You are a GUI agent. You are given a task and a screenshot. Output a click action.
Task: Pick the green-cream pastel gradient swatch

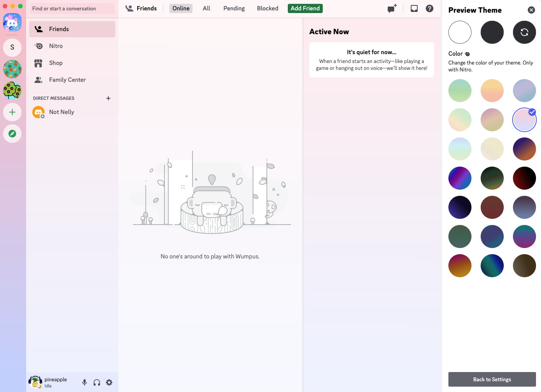pos(460,120)
